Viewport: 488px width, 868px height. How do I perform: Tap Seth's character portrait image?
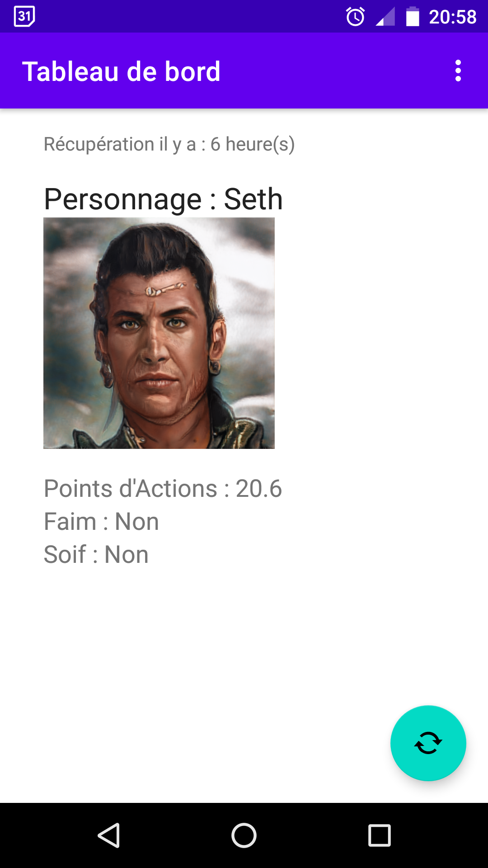click(159, 333)
